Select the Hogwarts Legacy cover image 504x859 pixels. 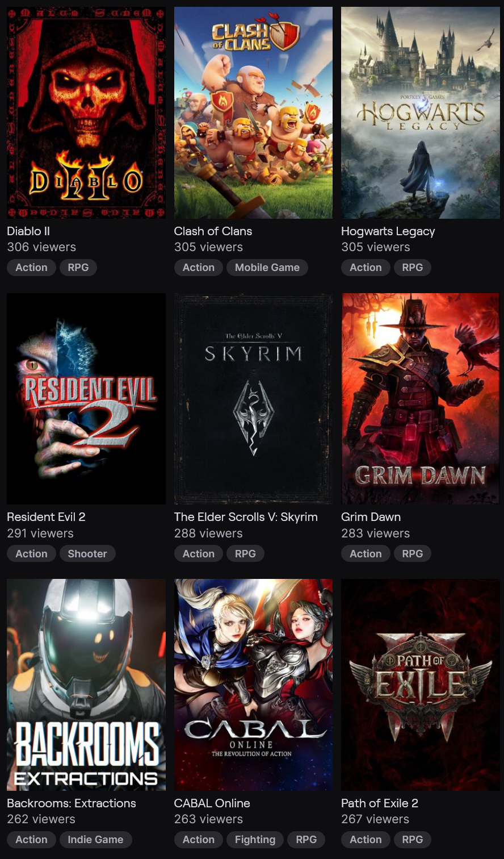pos(421,112)
